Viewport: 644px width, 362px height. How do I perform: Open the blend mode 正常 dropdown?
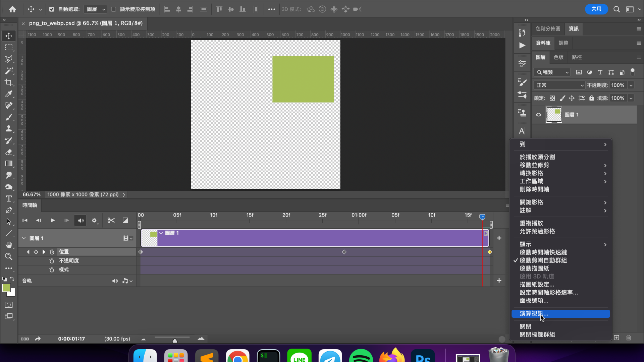559,85
